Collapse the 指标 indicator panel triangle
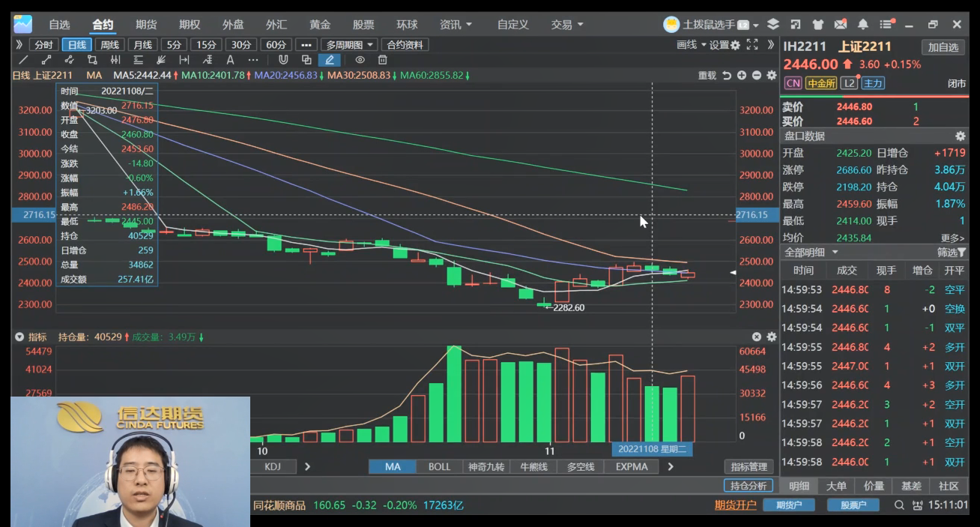Viewport: 980px width, 527px height. pos(19,337)
